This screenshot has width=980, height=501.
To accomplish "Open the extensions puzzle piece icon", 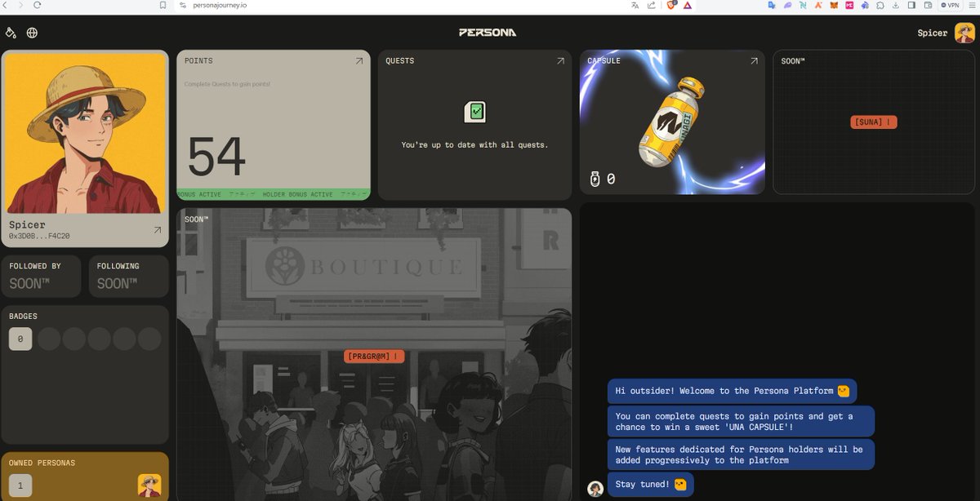I will click(880, 5).
